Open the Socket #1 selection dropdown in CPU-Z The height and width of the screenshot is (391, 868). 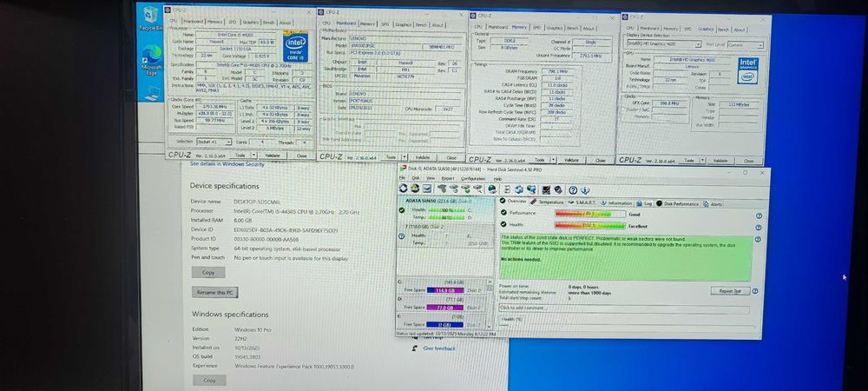point(214,142)
